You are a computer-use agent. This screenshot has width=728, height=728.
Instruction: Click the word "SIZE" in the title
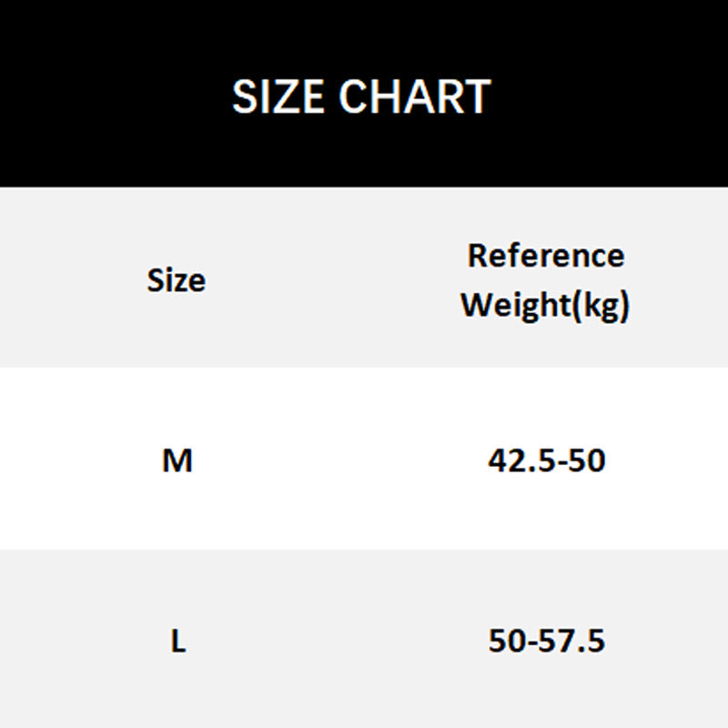[x=279, y=97]
